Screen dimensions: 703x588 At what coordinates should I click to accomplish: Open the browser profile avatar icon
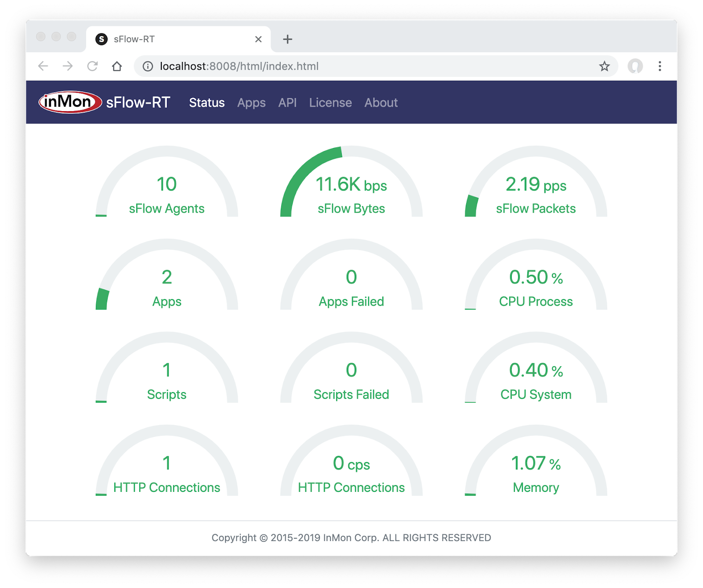coord(636,66)
